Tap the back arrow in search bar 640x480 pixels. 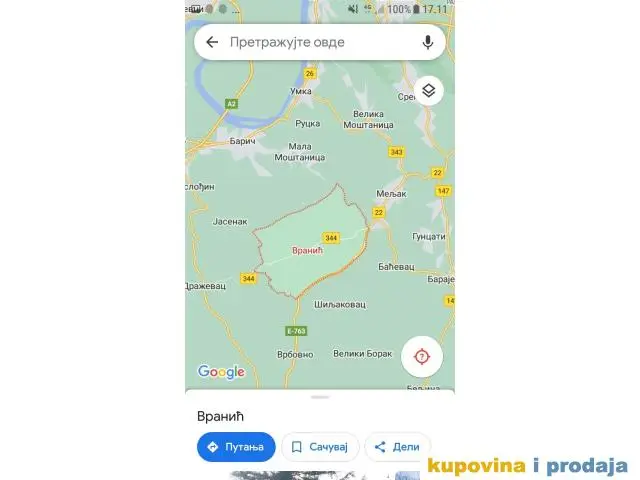click(212, 42)
